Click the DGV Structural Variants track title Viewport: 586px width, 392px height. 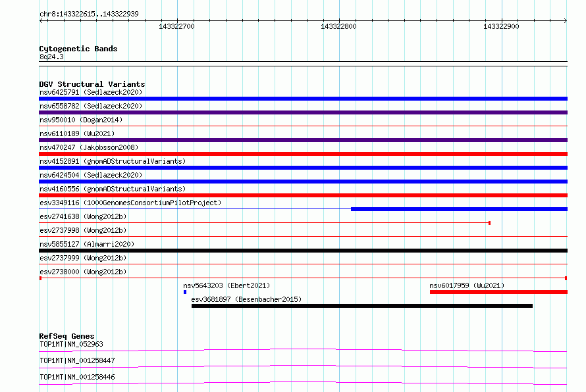click(x=92, y=84)
